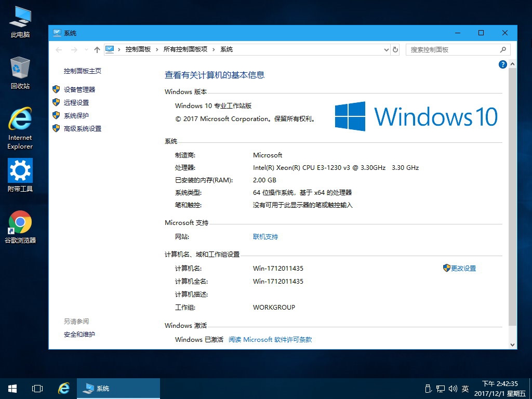Image resolution: width=532 pixels, height=399 pixels.
Task: Select 2.00 GB installed memory value
Action: coord(264,180)
